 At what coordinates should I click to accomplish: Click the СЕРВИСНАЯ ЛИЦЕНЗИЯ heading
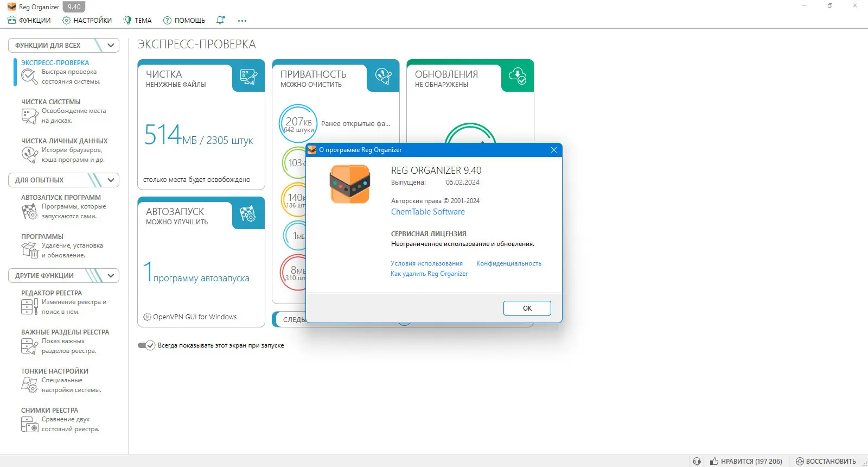[429, 234]
